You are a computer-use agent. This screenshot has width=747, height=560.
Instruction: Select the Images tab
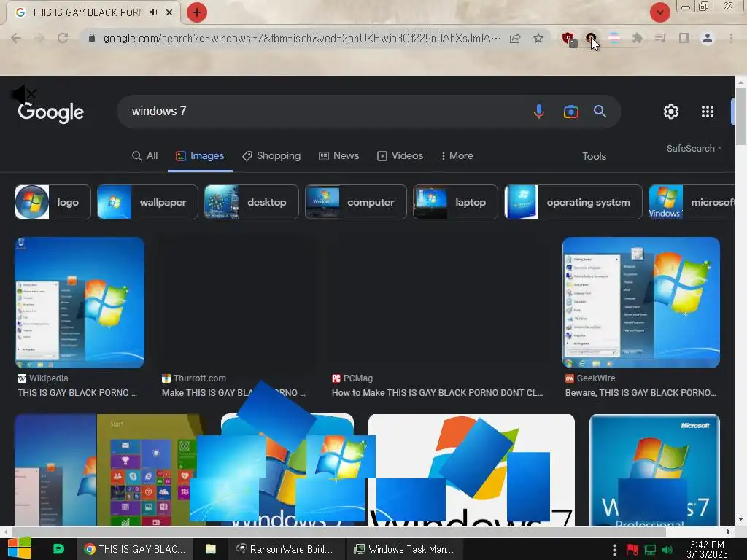tap(200, 156)
